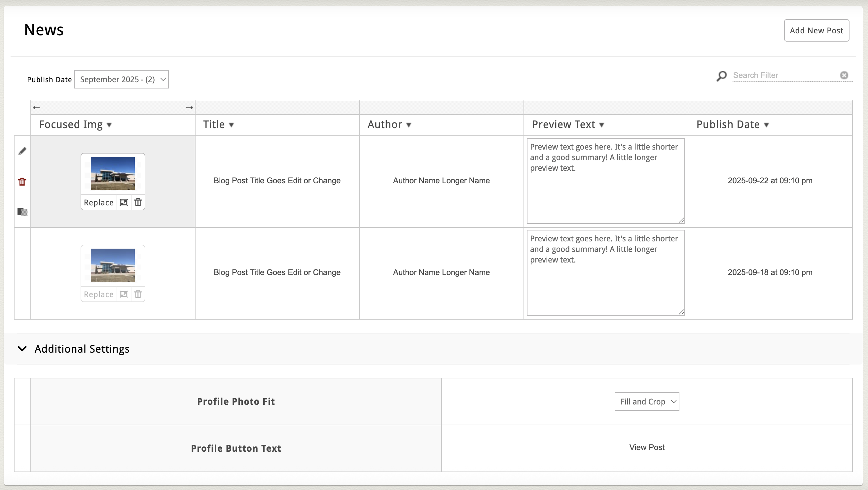
Task: Click the pencil edit icon for the first post
Action: [22, 151]
